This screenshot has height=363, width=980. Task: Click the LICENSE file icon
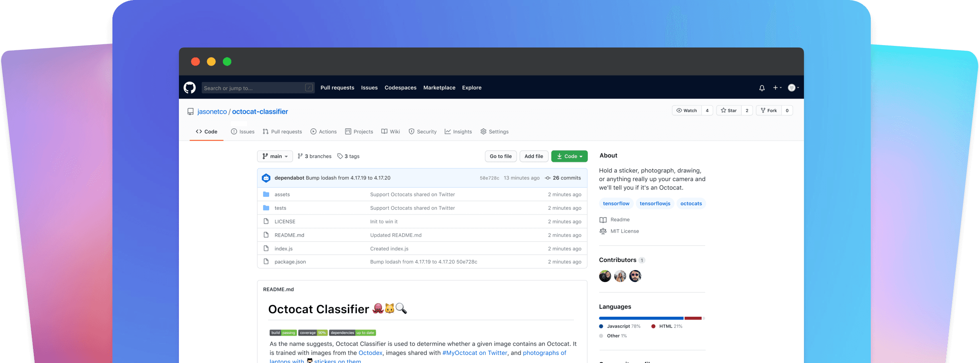266,221
